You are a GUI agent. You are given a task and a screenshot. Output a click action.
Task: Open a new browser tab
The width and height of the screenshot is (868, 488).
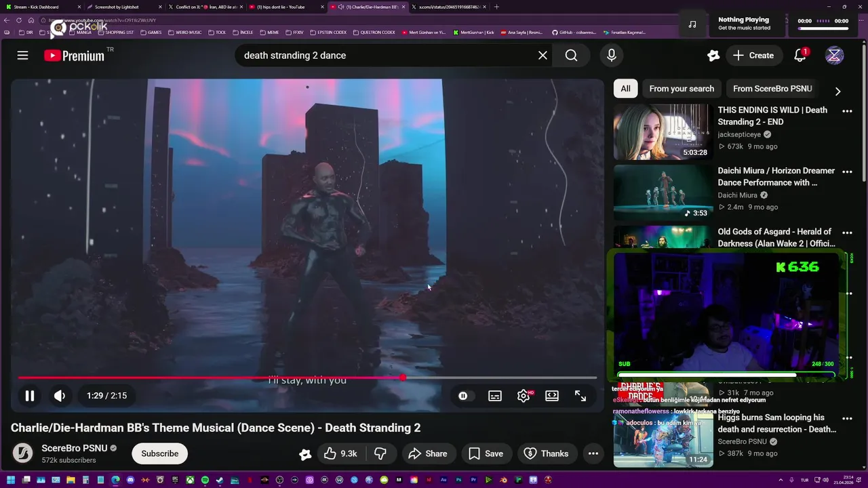[496, 7]
